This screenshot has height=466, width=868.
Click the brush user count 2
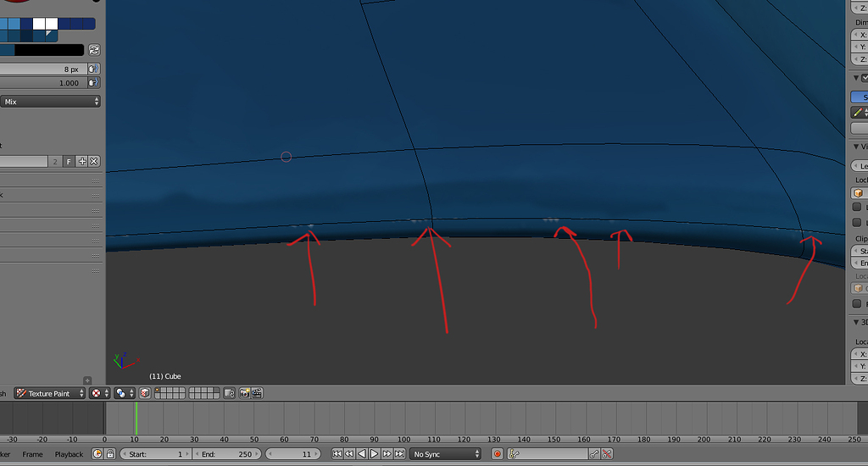point(55,162)
